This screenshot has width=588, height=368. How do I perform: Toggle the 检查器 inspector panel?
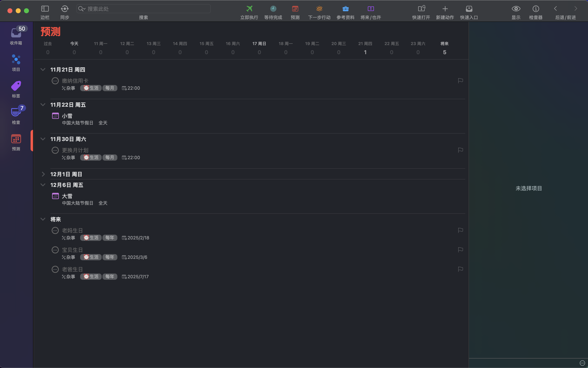tap(536, 9)
